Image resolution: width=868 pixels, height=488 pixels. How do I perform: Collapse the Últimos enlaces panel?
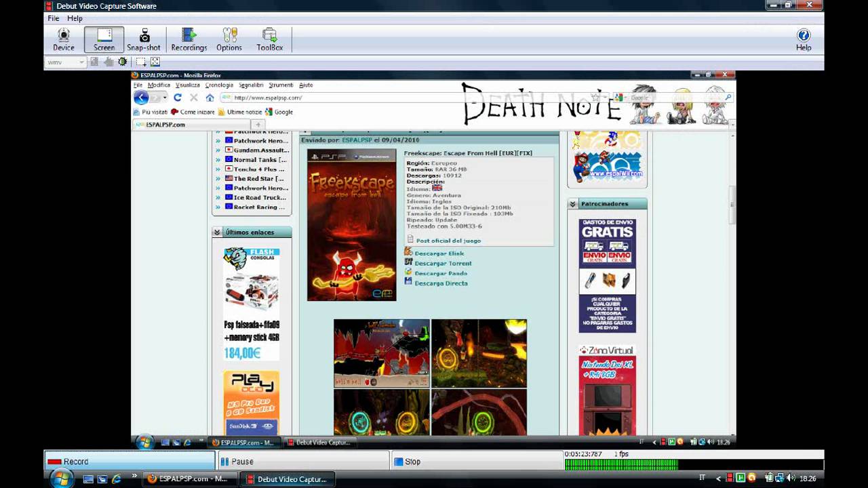pos(217,232)
